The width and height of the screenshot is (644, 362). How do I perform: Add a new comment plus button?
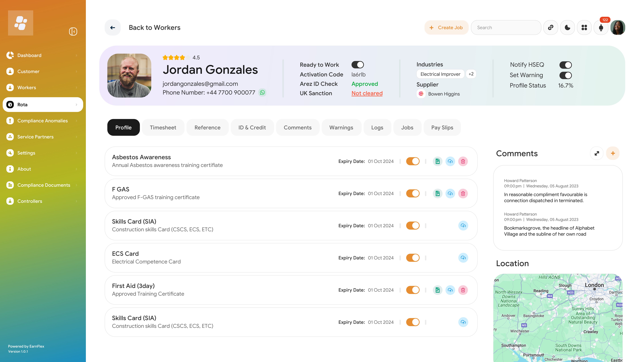coord(613,153)
